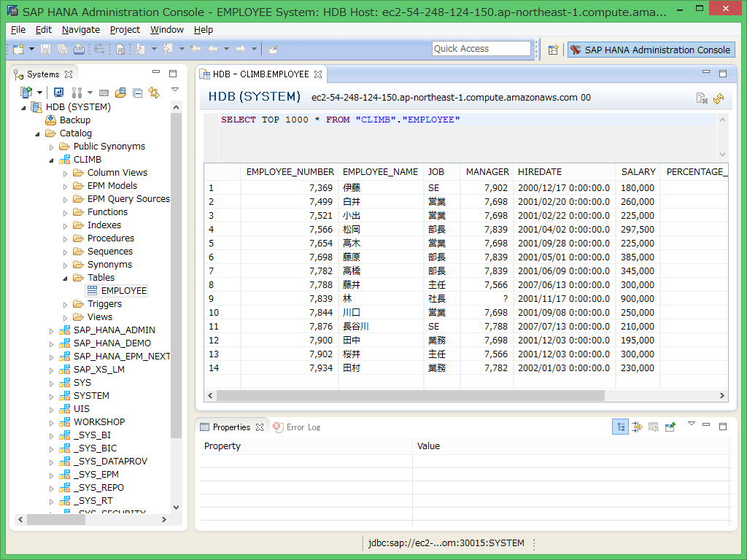Open the Systems panel View Menu triangle
The image size is (747, 560).
(175, 90)
